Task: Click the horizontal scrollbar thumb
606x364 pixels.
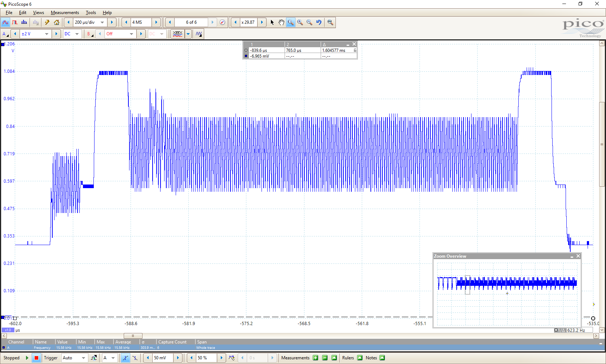Action: pyautogui.click(x=133, y=336)
